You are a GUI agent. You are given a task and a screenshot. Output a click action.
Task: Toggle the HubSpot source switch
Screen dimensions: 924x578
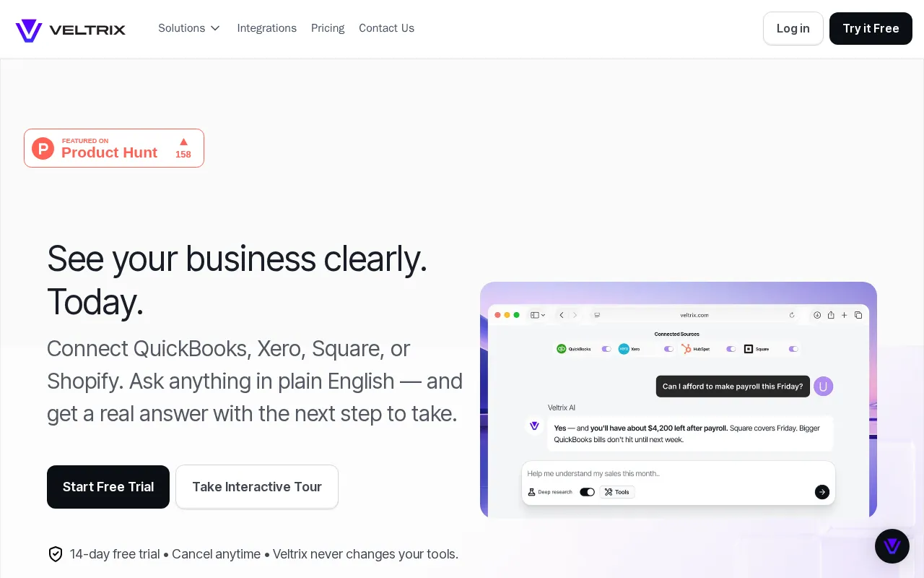click(x=731, y=349)
